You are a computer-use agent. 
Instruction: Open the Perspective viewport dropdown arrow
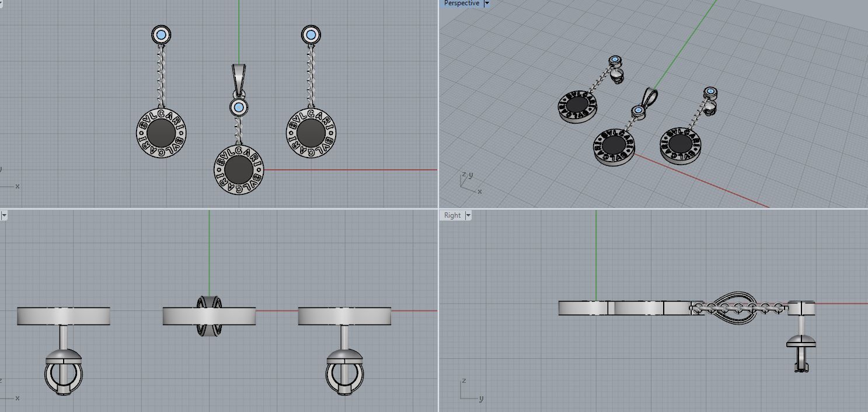coord(487,4)
